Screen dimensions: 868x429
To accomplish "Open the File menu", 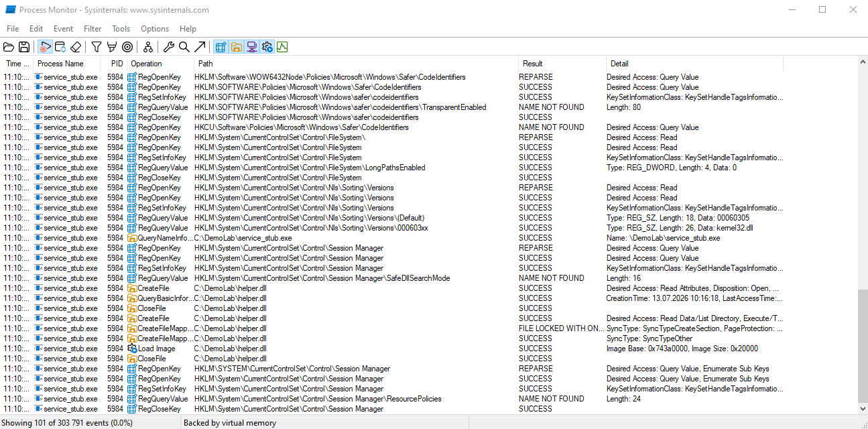I will [13, 29].
